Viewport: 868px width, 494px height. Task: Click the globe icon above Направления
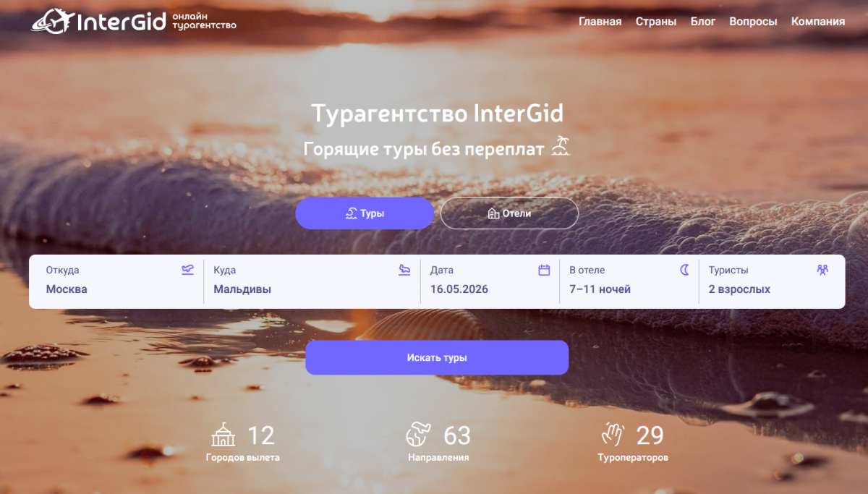pos(419,435)
